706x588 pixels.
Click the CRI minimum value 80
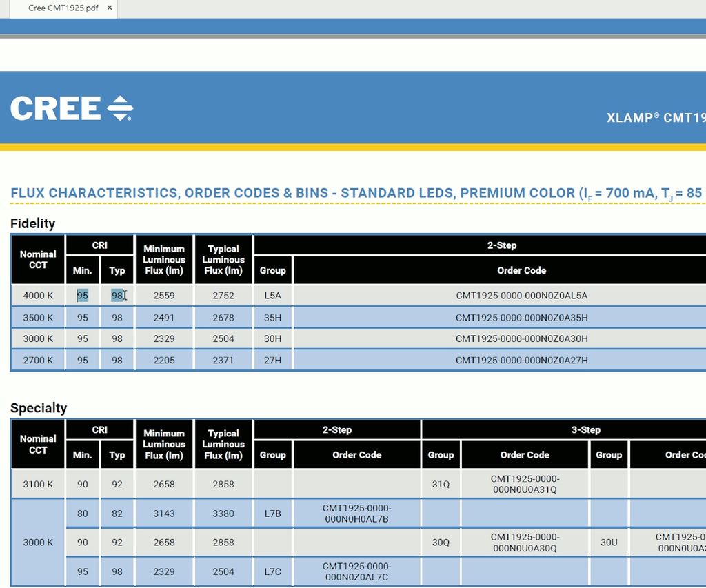coord(83,514)
